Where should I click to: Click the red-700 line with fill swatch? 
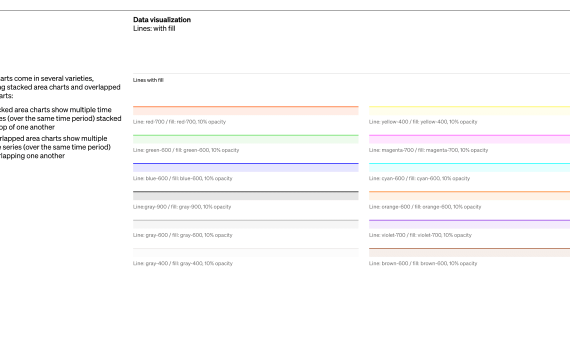coord(246,111)
